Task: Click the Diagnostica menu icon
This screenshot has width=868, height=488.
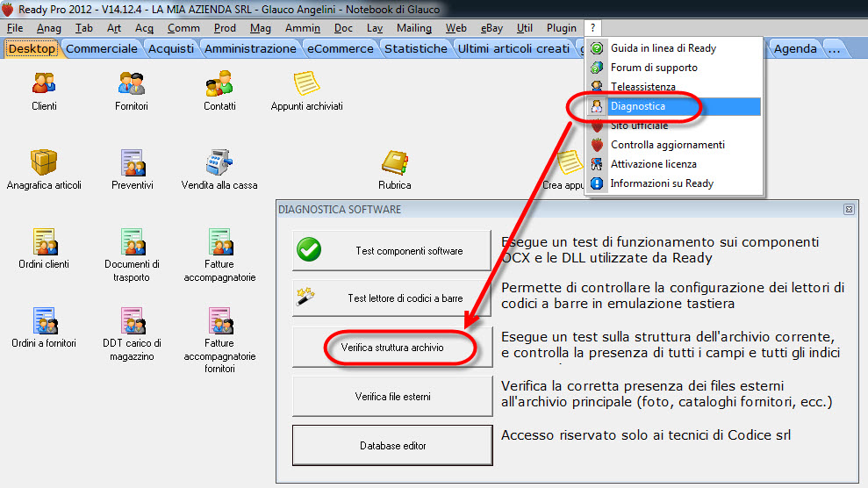Action: coord(597,106)
